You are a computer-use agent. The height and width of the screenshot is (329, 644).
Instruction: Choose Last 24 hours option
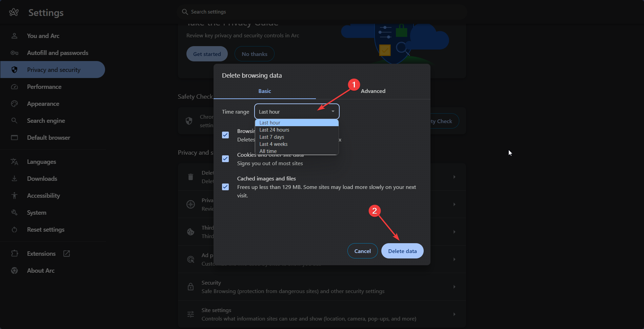point(297,130)
